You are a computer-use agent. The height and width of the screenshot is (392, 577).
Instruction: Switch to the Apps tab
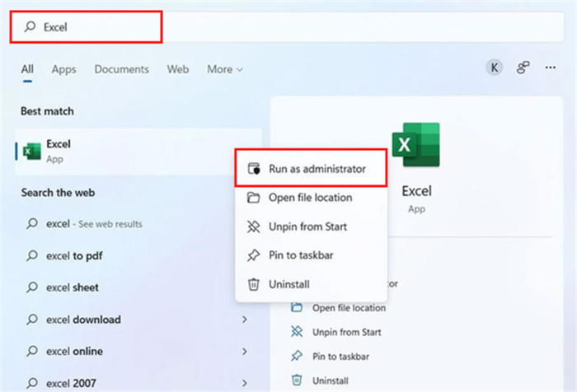point(63,69)
